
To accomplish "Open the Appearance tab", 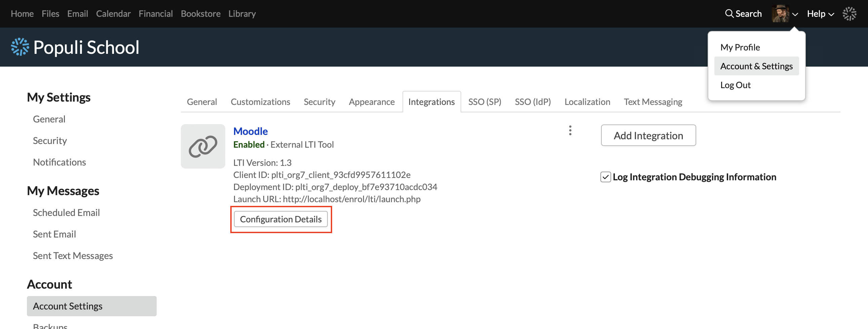I will click(372, 102).
